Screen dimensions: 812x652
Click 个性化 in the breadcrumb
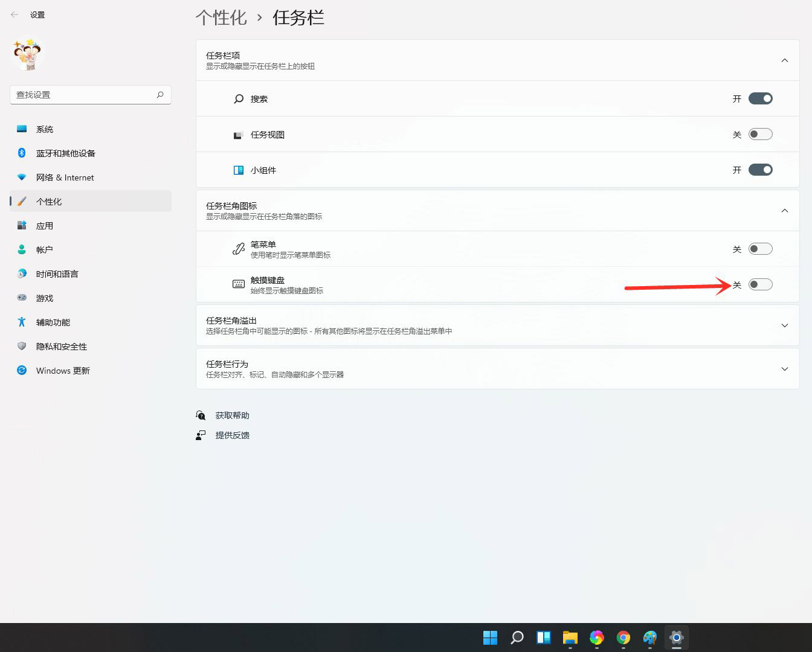click(x=221, y=18)
